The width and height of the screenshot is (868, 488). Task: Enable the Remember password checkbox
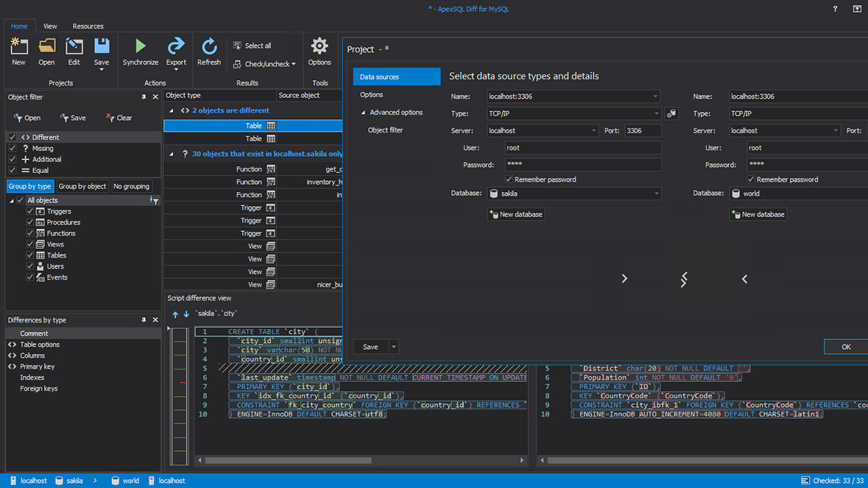pyautogui.click(x=510, y=179)
